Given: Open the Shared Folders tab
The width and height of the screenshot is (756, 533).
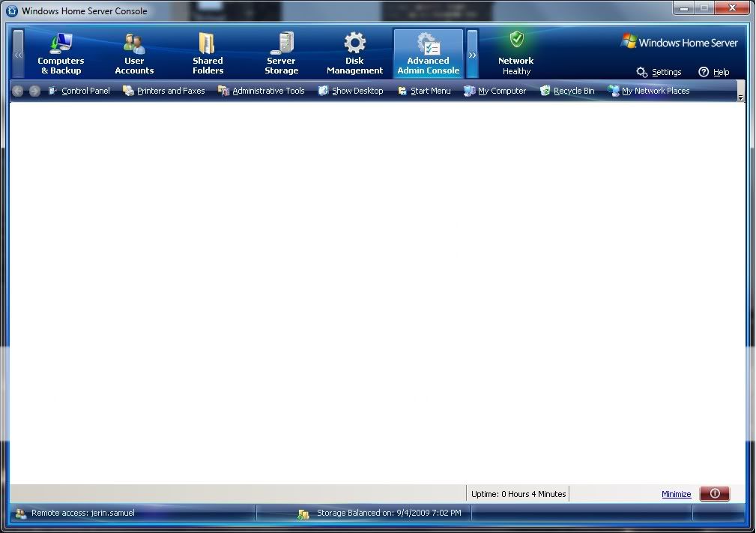Looking at the screenshot, I should point(208,53).
